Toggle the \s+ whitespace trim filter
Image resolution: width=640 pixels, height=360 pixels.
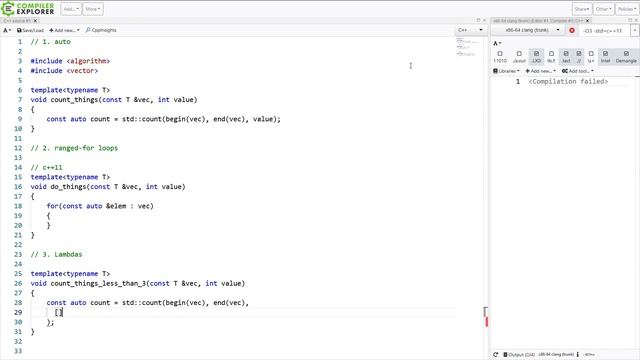coord(591,57)
